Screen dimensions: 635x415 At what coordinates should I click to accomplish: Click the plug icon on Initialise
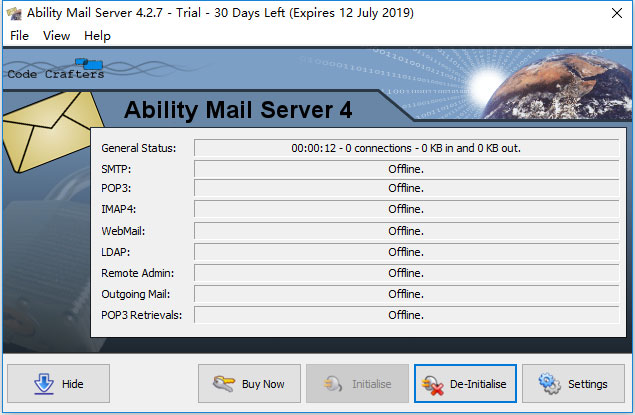[x=333, y=383]
